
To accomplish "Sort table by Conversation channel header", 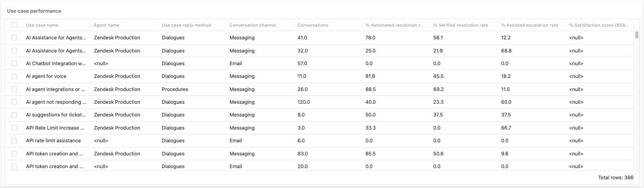I will (253, 25).
